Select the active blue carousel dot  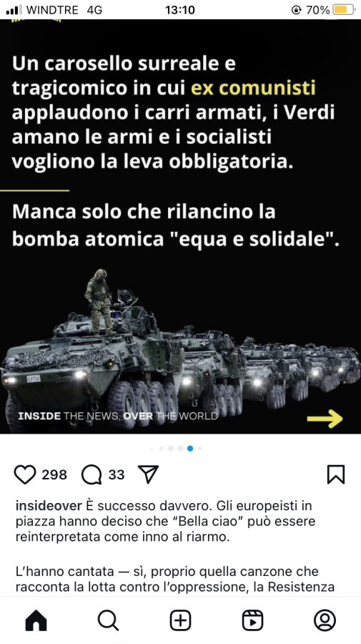click(x=190, y=449)
